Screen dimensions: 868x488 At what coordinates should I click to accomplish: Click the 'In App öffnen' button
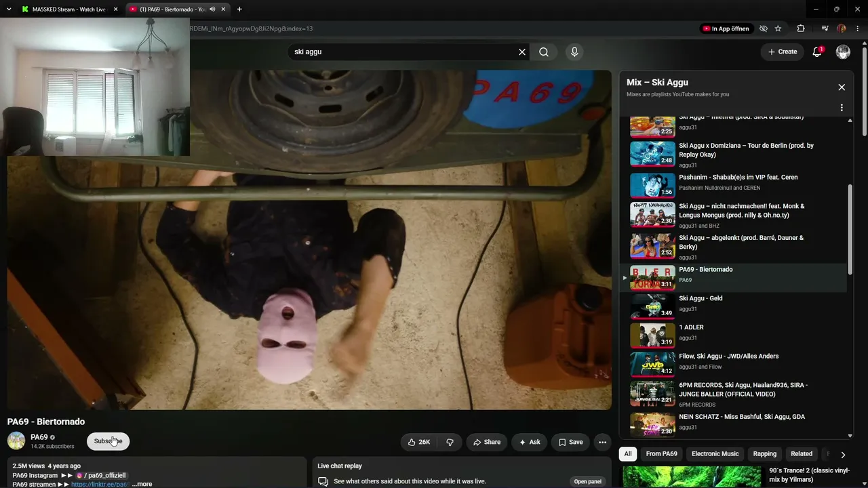(x=726, y=28)
